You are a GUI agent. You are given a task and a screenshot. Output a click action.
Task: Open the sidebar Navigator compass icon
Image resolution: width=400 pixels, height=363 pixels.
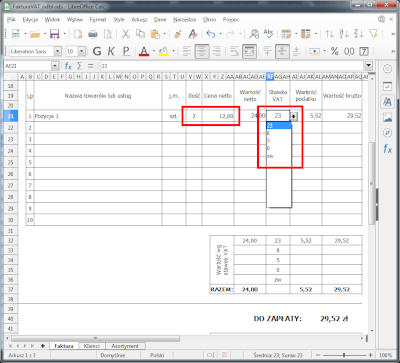point(387,133)
